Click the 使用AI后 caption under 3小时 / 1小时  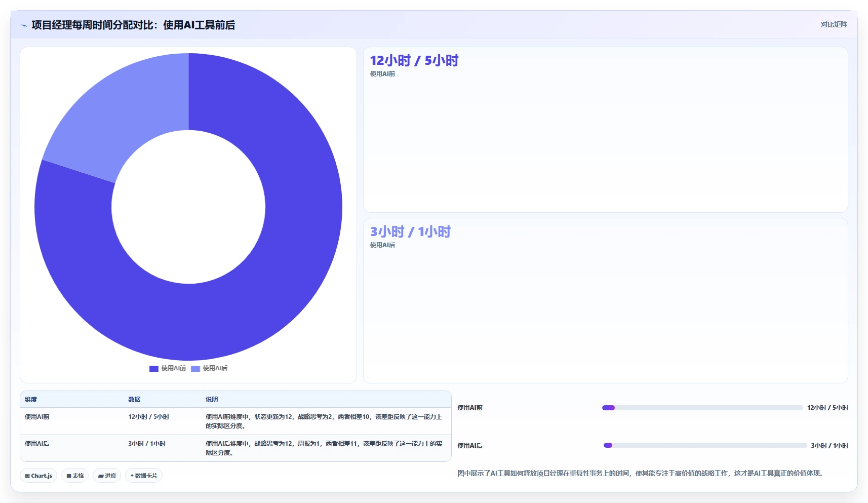coord(382,245)
